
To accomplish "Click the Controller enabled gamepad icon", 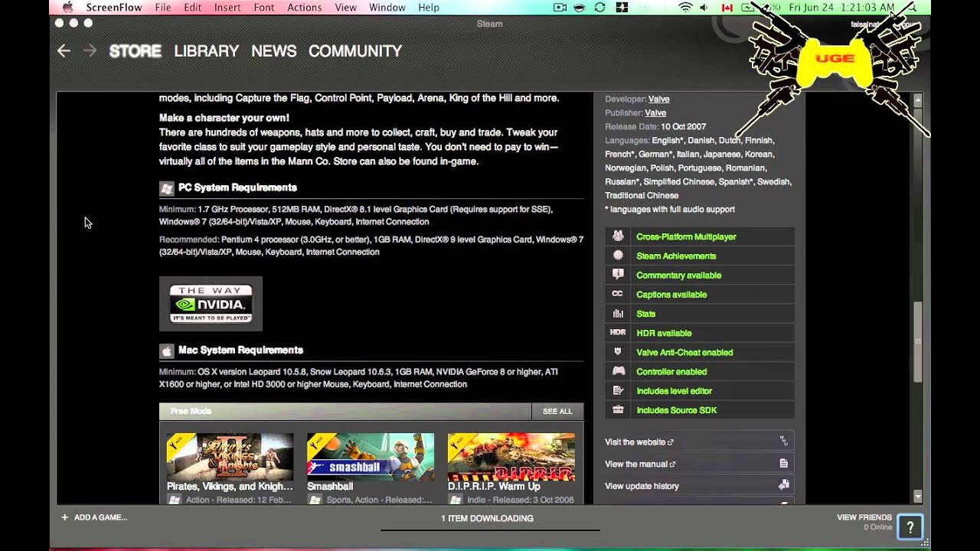I will tap(618, 371).
